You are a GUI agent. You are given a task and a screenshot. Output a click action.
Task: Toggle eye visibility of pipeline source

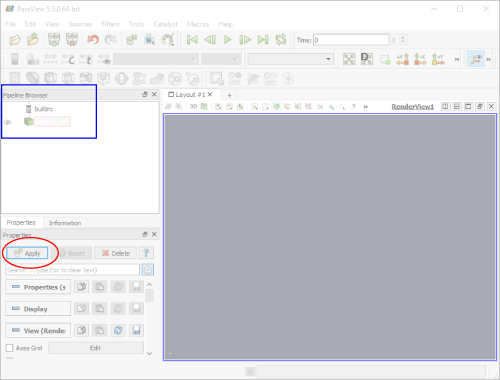[8, 122]
